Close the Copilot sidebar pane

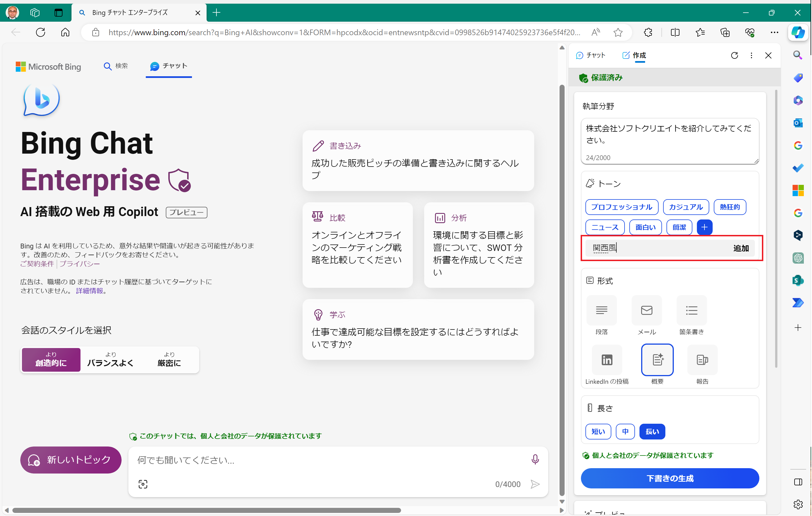coord(768,55)
